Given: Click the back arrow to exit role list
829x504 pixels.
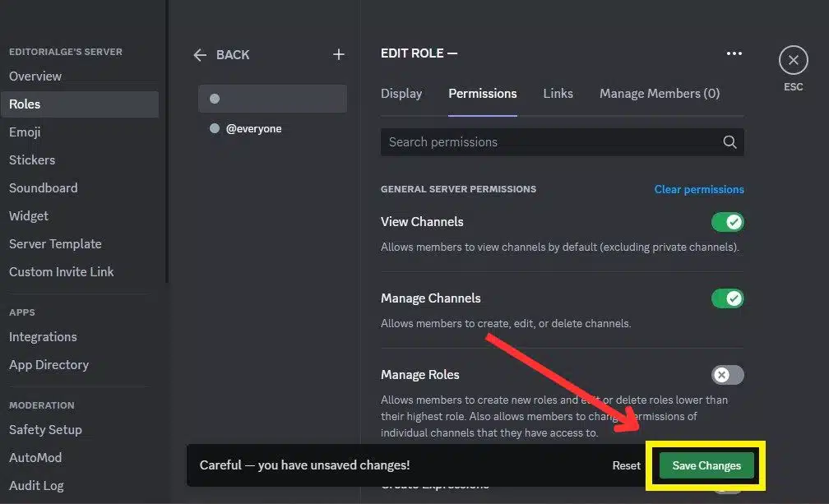Looking at the screenshot, I should click(x=200, y=54).
